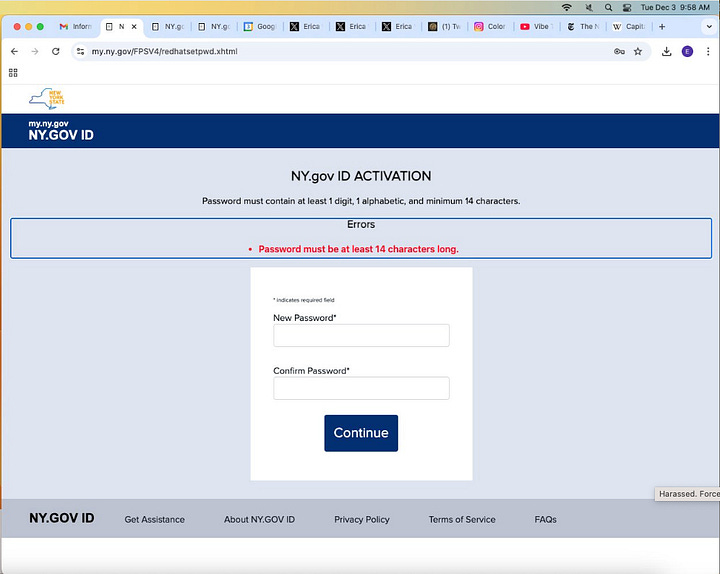Click the muted sound icon in the menu bar
720x574 pixels.
[589, 7]
